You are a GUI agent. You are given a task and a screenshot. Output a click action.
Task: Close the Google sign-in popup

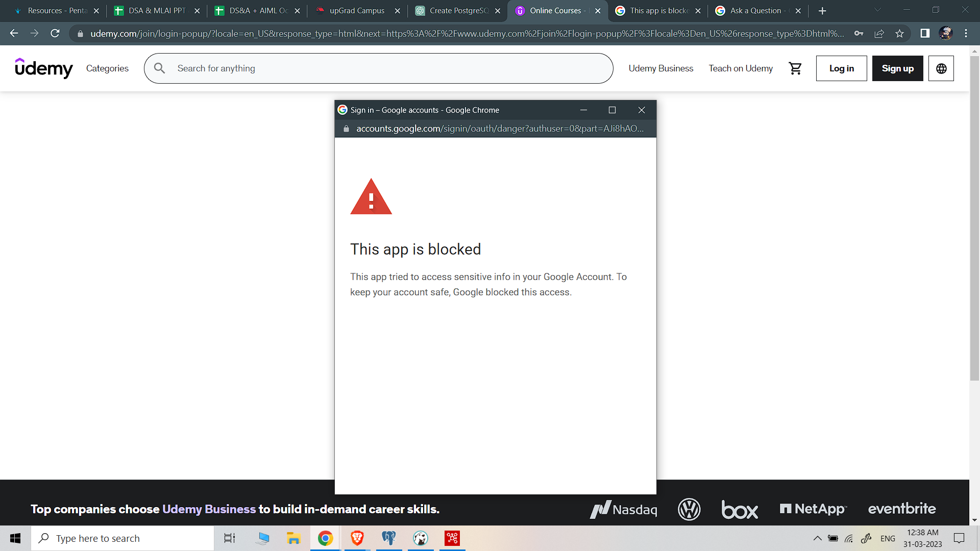click(642, 110)
